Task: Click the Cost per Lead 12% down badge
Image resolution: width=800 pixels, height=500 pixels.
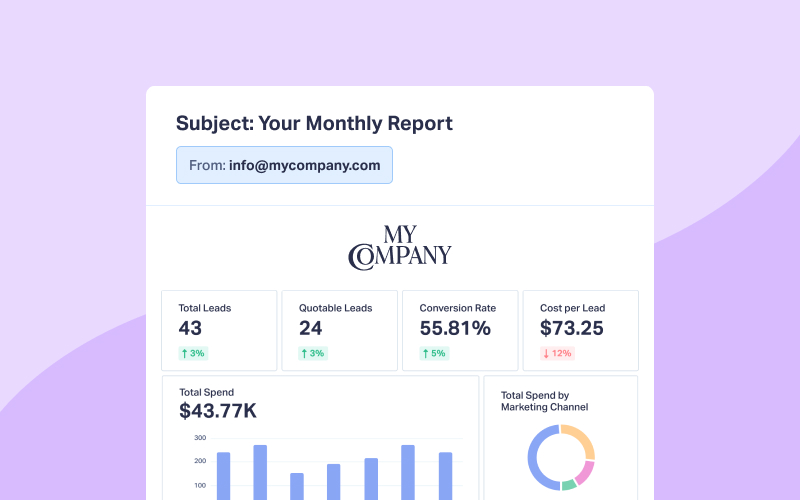Action: pyautogui.click(x=557, y=353)
